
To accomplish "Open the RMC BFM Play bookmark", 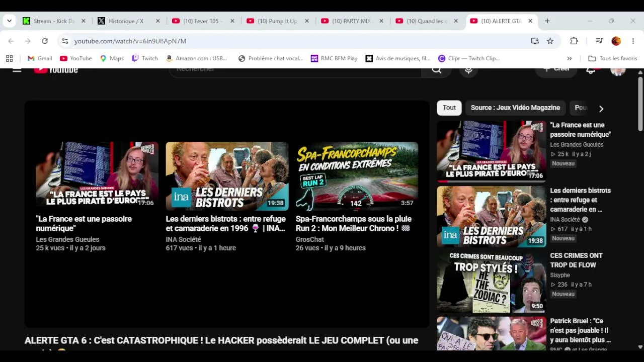I will click(x=334, y=58).
